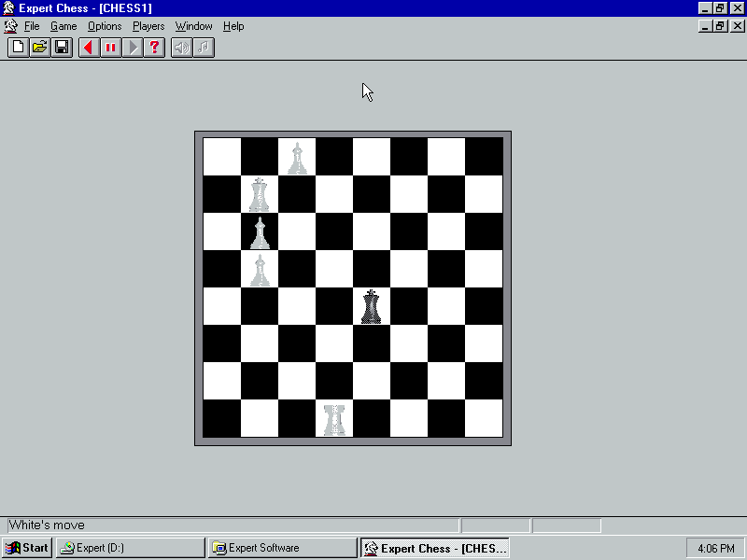Open a saved game with folder icon

[x=40, y=48]
